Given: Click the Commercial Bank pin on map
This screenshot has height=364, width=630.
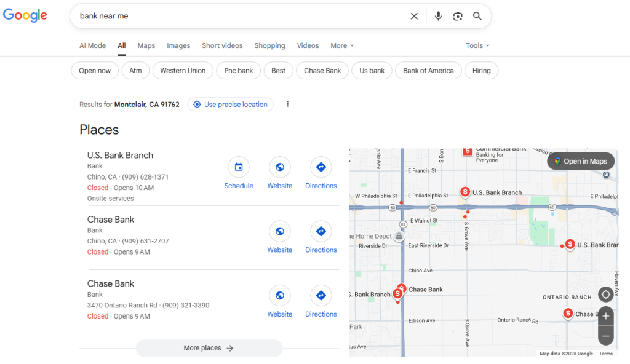Looking at the screenshot, I should pos(468,151).
